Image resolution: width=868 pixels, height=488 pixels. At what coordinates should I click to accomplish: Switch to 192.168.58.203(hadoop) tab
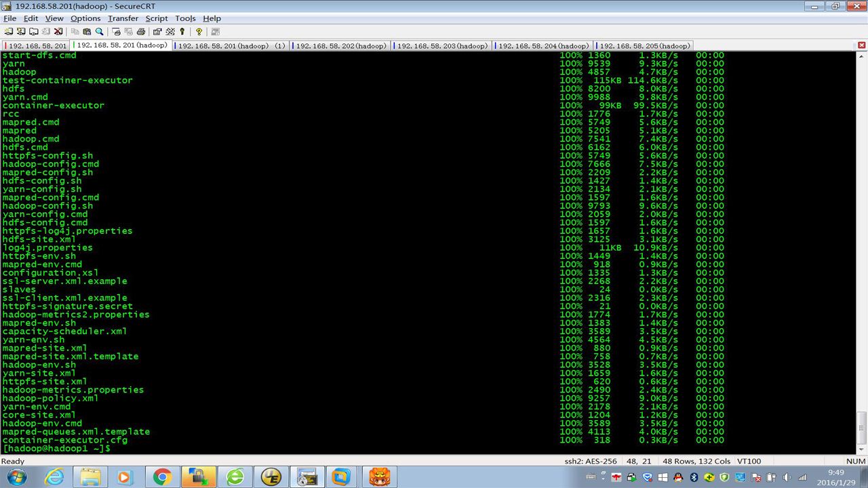tap(441, 46)
